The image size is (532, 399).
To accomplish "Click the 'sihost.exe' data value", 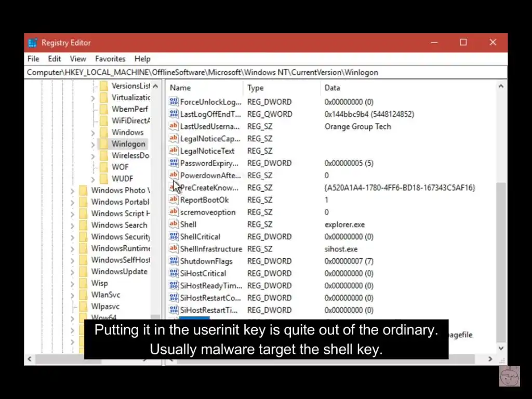I will coord(341,249).
